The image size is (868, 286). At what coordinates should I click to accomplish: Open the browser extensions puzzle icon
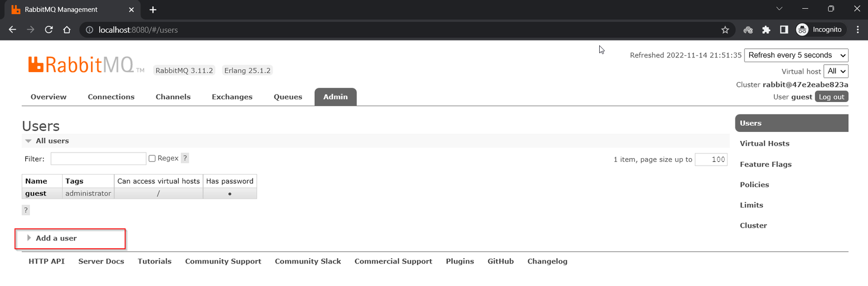click(x=766, y=30)
